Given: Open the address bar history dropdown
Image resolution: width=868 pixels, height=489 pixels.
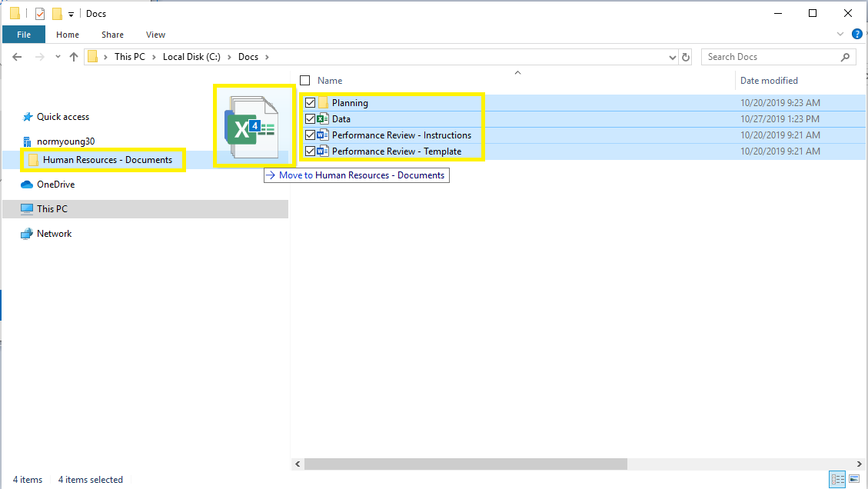Looking at the screenshot, I should click(x=672, y=57).
